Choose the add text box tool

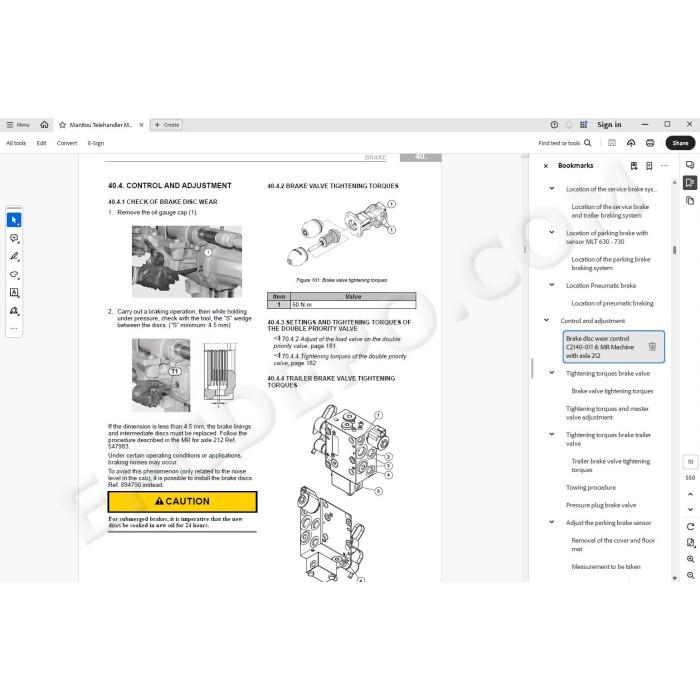point(14,292)
